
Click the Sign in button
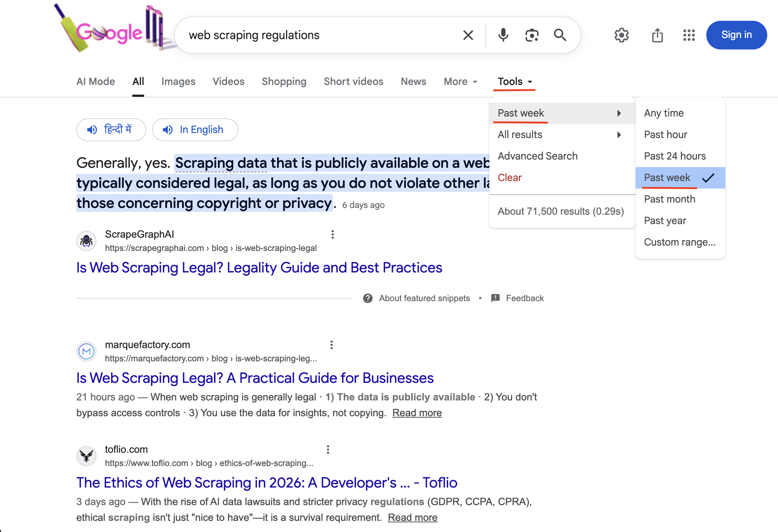[x=736, y=35]
